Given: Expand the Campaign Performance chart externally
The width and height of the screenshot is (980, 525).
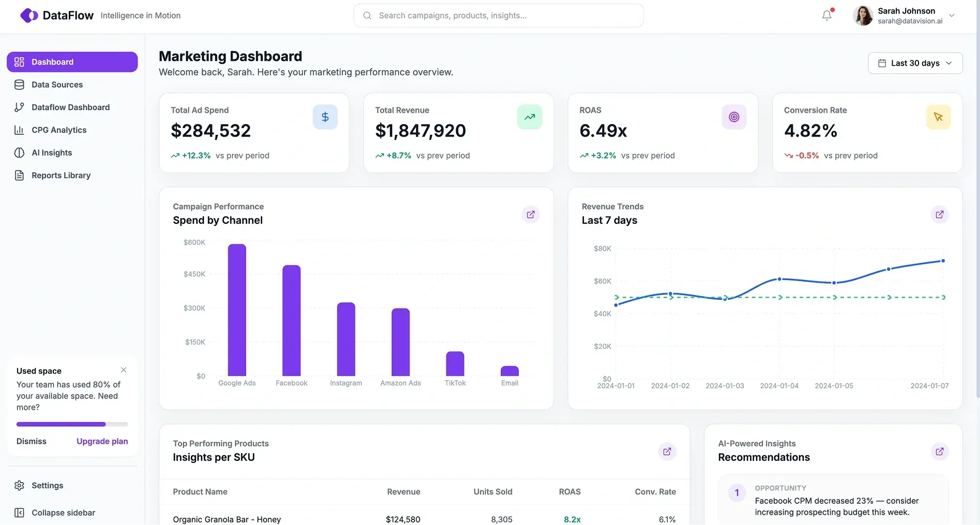Looking at the screenshot, I should click(x=530, y=214).
